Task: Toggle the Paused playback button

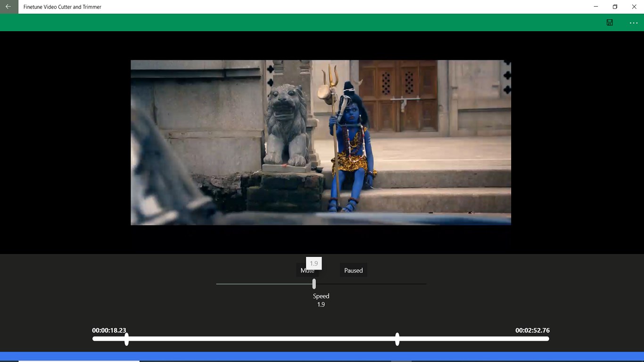Action: (353, 271)
